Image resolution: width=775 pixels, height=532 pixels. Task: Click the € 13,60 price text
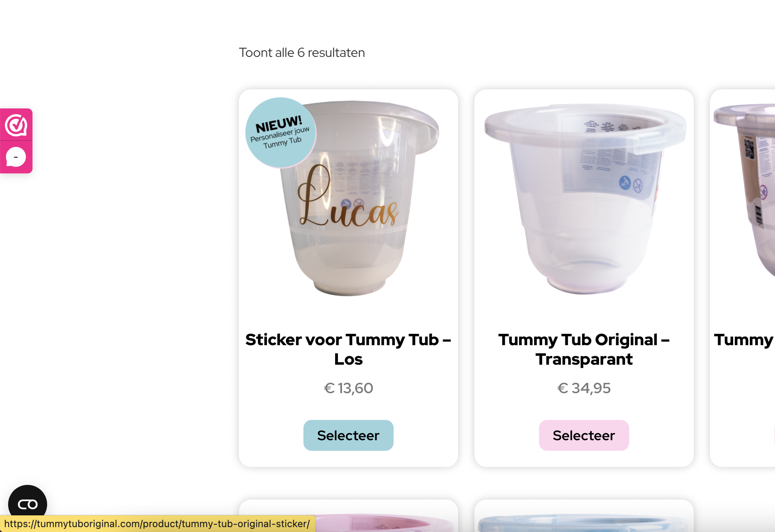point(348,388)
